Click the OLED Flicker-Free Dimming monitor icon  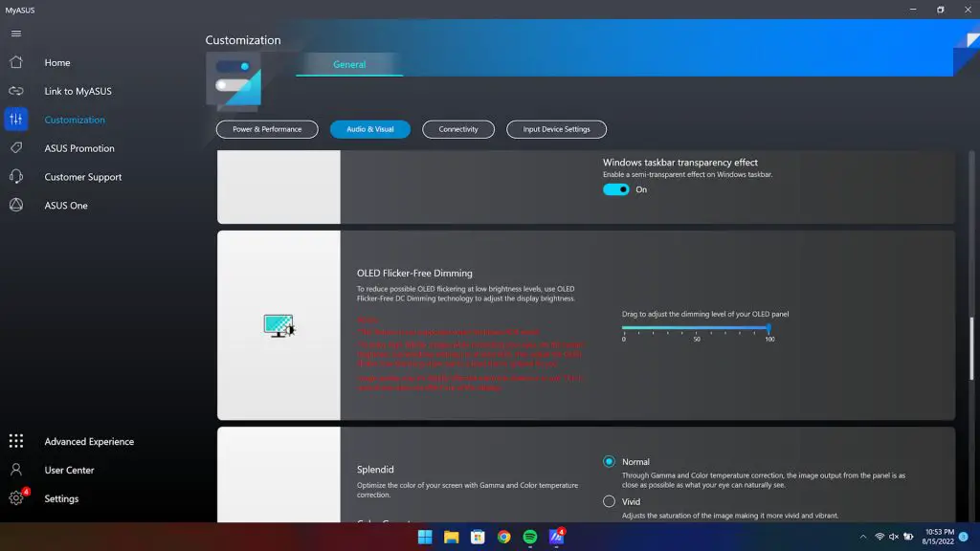click(x=278, y=325)
